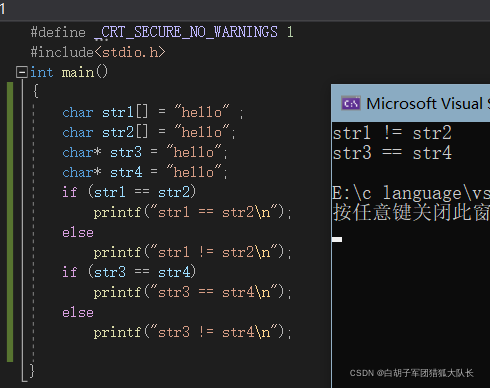Click printf "str1 != str2\n" statement

click(x=193, y=252)
